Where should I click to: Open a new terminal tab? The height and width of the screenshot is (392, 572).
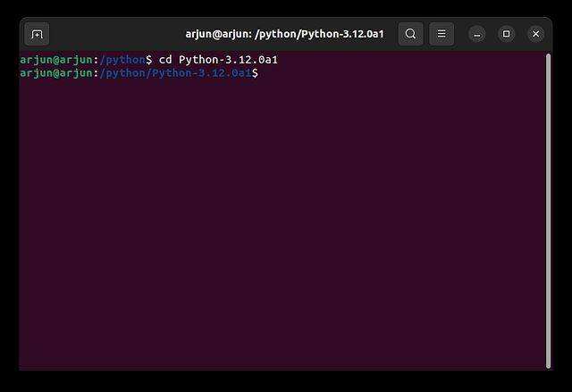(x=37, y=34)
